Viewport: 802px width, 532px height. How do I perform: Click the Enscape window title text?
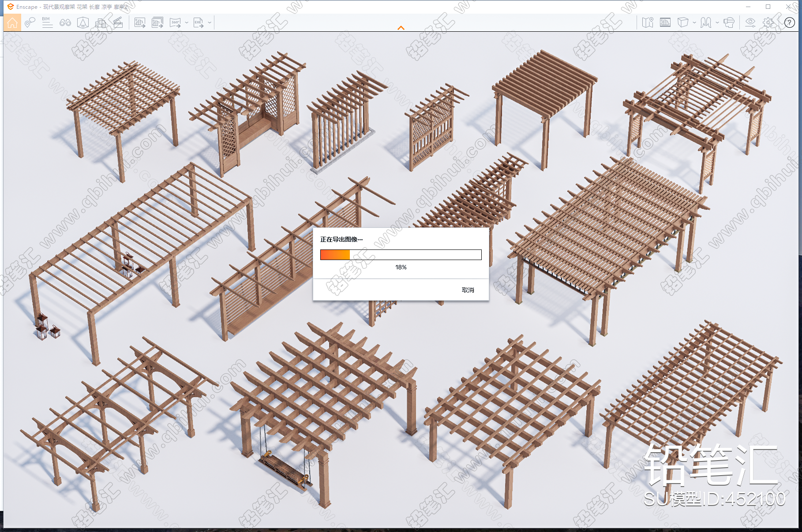[x=72, y=7]
